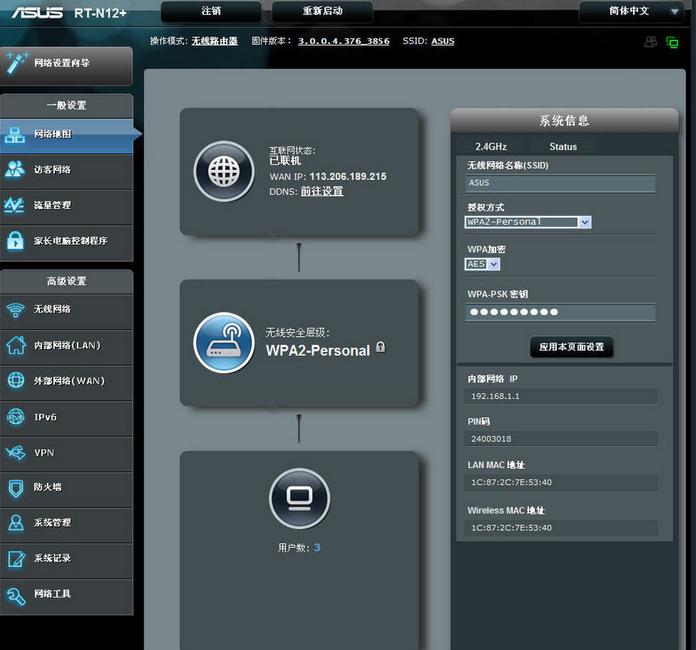Switch to the Status tab
Viewport: 696px width, 650px height.
(563, 147)
